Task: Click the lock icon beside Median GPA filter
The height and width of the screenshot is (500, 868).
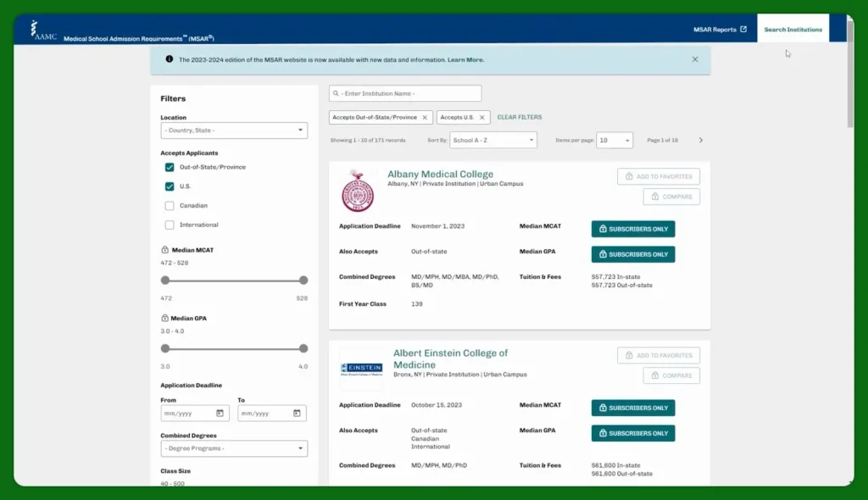Action: click(x=164, y=318)
